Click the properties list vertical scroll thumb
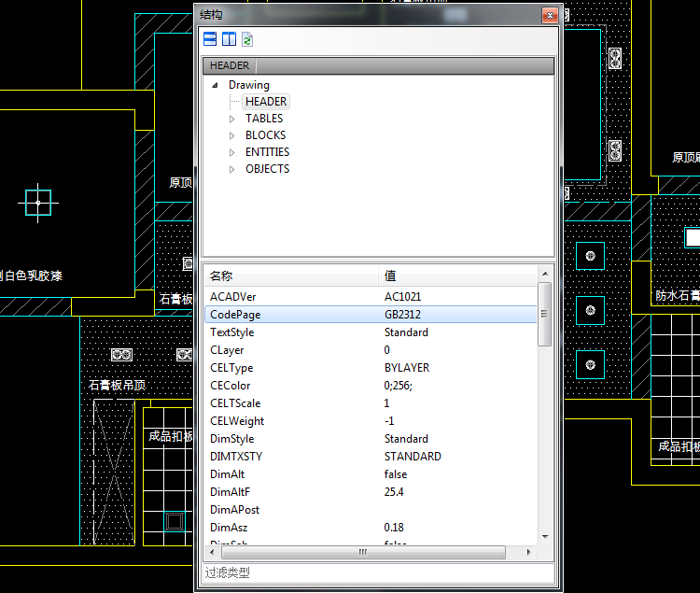The height and width of the screenshot is (593, 700). point(545,314)
